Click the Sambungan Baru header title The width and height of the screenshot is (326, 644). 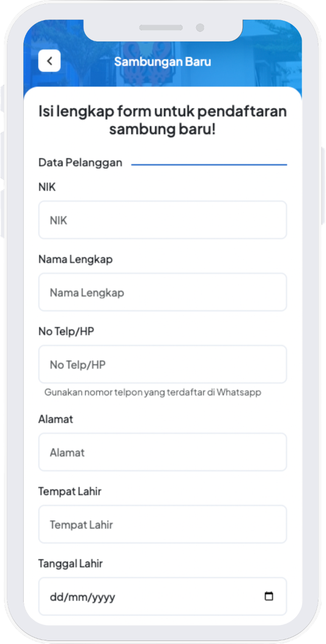click(162, 62)
